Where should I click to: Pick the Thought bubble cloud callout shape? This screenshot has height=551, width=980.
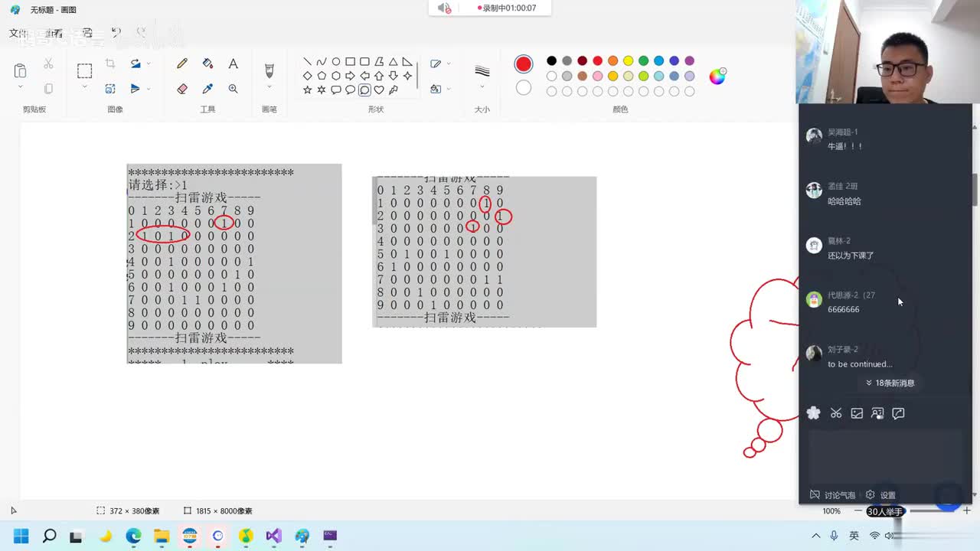[364, 90]
